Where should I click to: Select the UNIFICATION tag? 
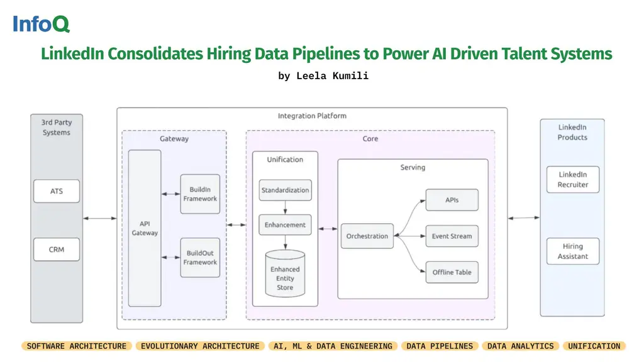(594, 346)
